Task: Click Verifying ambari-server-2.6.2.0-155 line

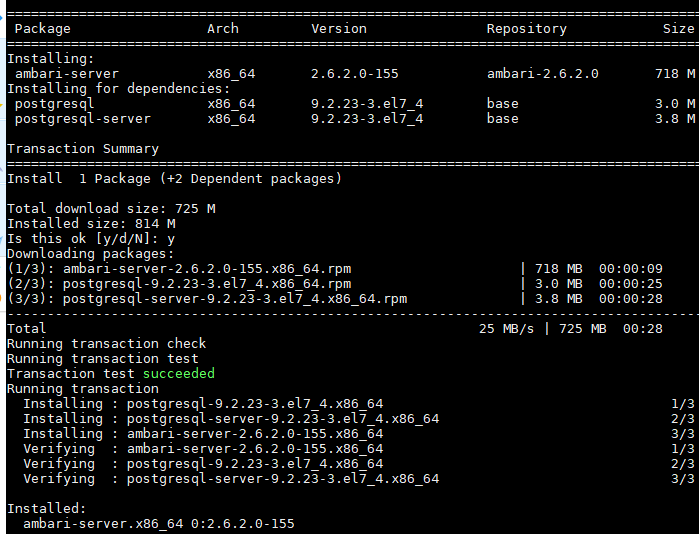Action: 203,448
